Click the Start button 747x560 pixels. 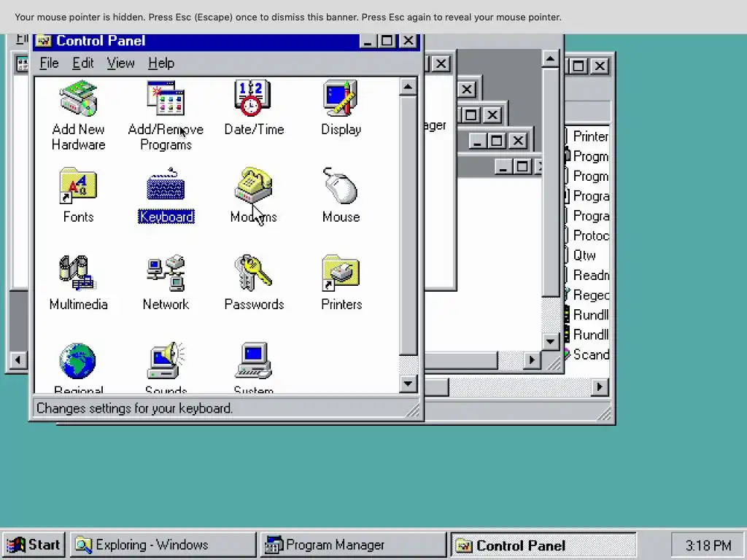[x=34, y=545]
